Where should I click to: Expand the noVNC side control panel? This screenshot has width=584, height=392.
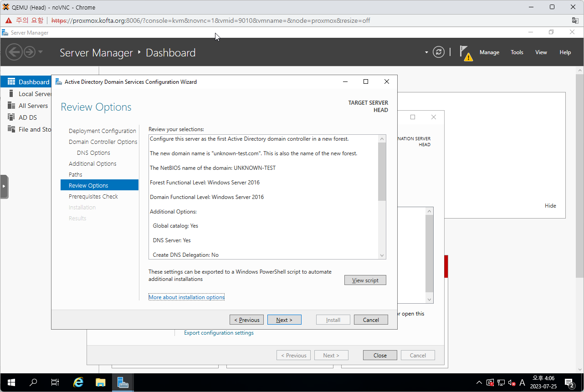click(x=4, y=186)
